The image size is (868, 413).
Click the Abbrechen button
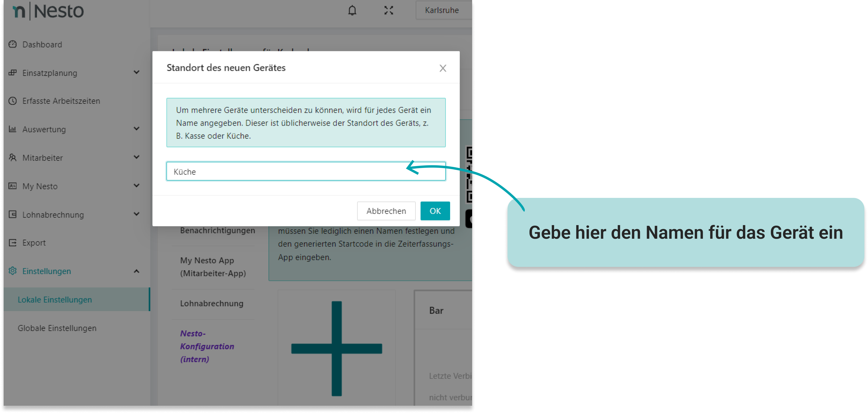pos(386,211)
